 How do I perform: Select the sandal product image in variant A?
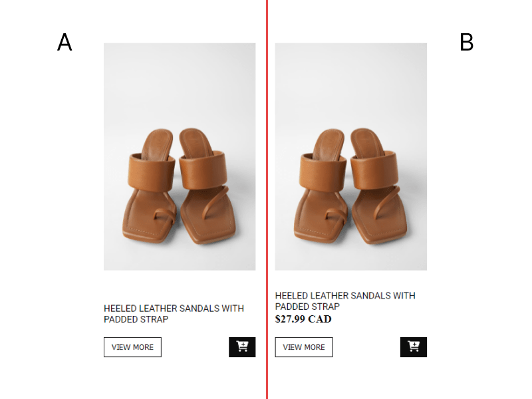180,156
